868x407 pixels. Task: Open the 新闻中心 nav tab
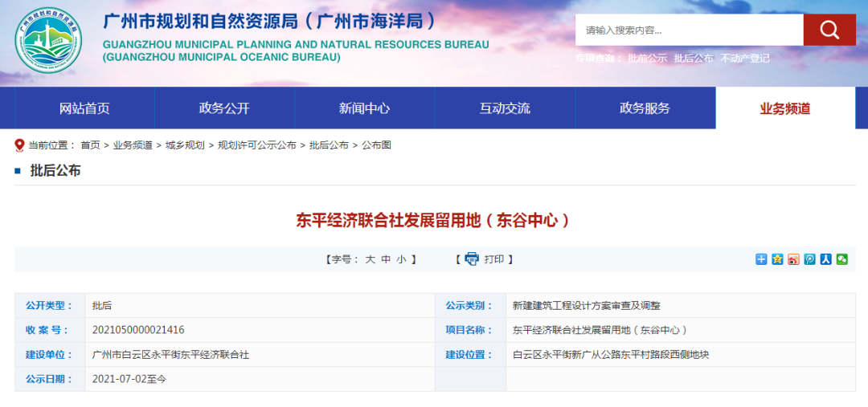point(364,108)
